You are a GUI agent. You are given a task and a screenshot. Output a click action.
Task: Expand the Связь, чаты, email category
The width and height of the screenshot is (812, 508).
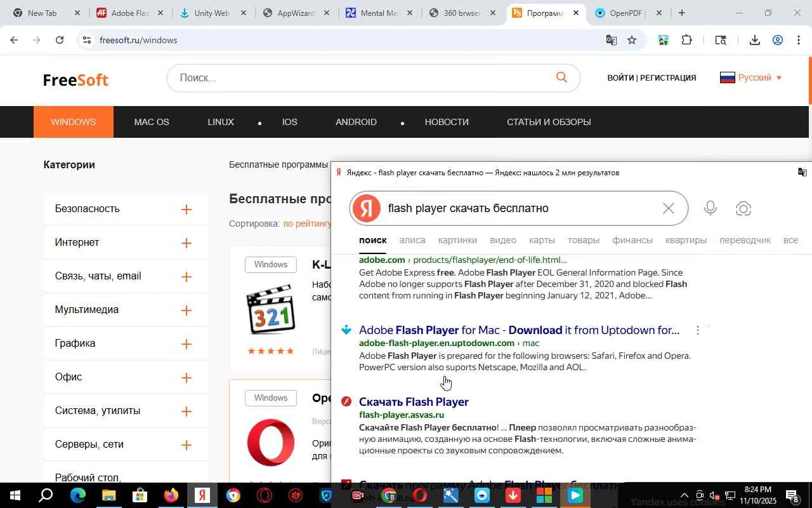187,277
